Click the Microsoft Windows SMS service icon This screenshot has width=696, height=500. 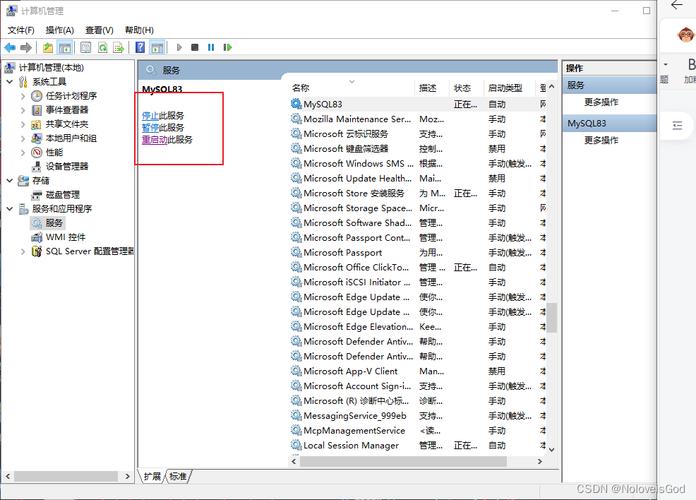296,163
